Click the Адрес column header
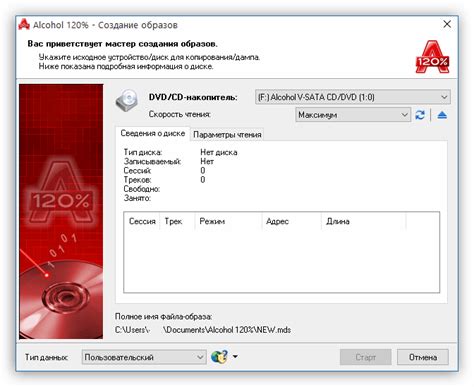This screenshot has width=474, height=387. (x=291, y=221)
